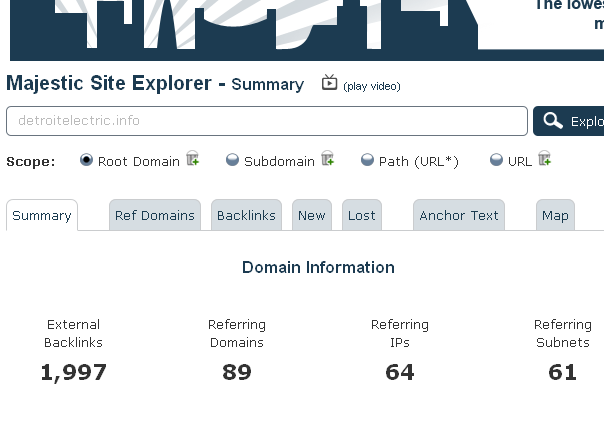This screenshot has width=604, height=422.
Task: Select the Subdomain scope radio button
Action: (x=232, y=160)
